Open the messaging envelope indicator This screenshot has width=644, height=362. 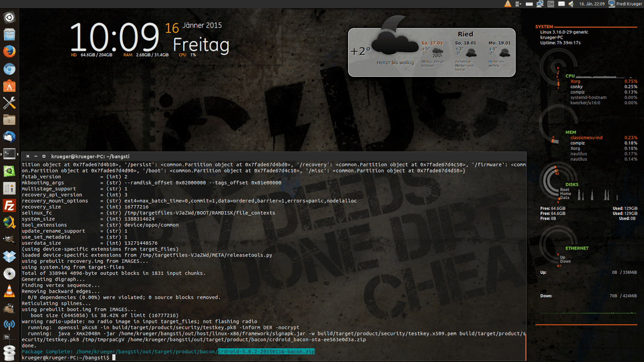tap(561, 4)
